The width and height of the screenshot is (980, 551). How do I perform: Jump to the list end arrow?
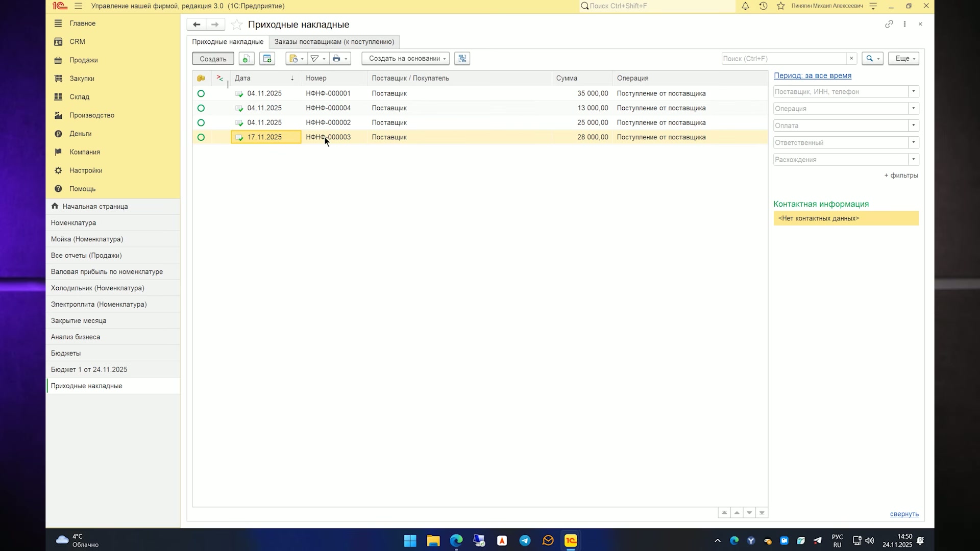(x=762, y=513)
